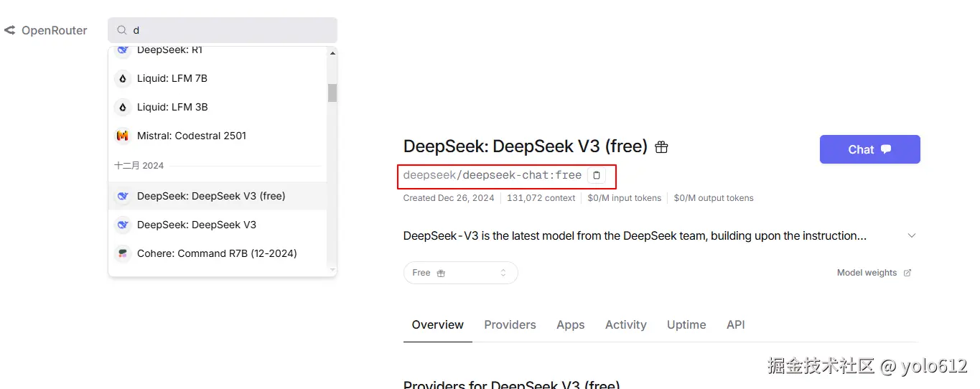Start a chat with the Chat button

coord(869,149)
